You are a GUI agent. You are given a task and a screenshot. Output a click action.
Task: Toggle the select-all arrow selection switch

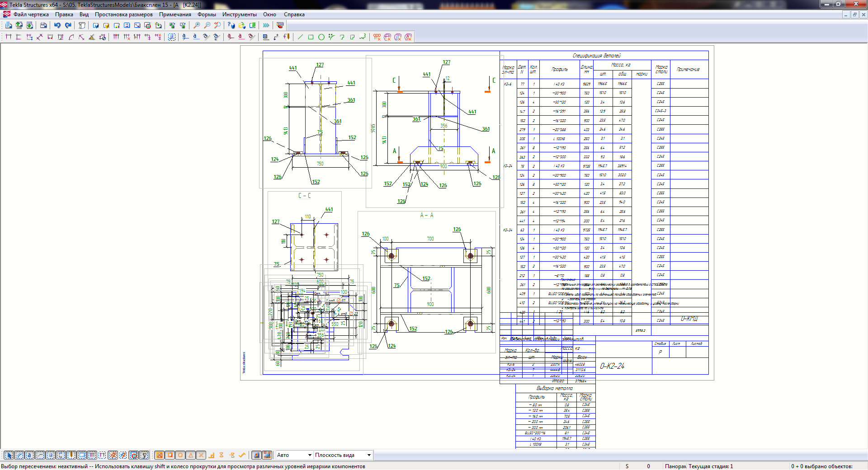click(9, 455)
